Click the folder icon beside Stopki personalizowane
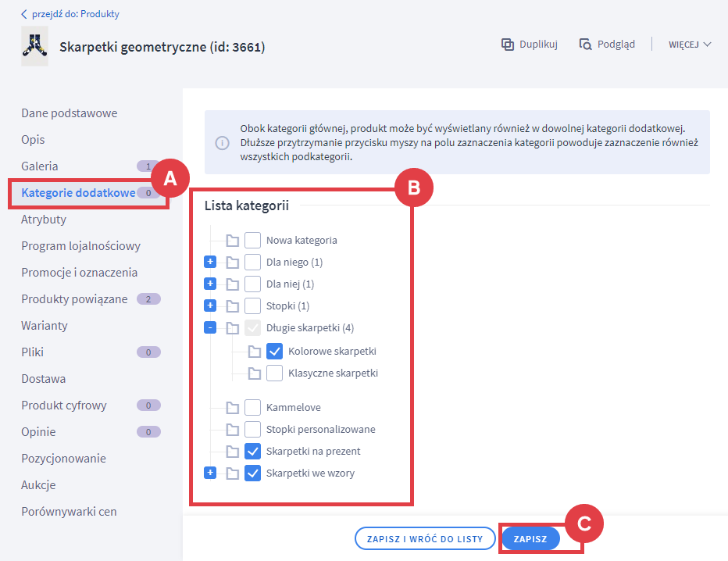 233,430
